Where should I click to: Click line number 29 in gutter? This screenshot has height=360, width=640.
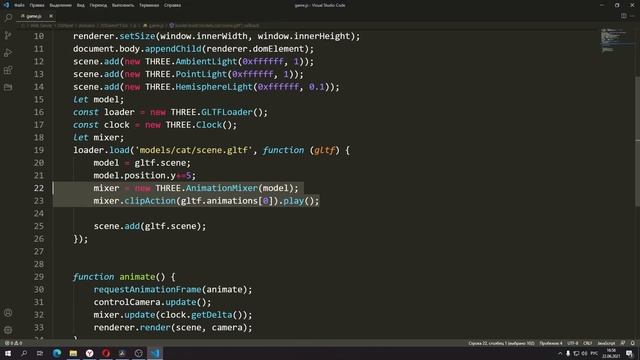39,277
